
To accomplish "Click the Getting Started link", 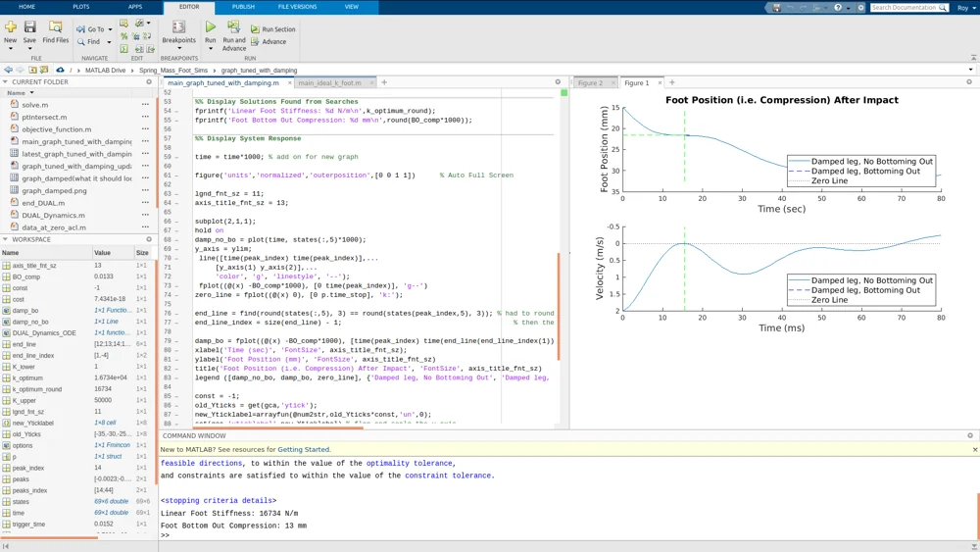I will point(305,449).
